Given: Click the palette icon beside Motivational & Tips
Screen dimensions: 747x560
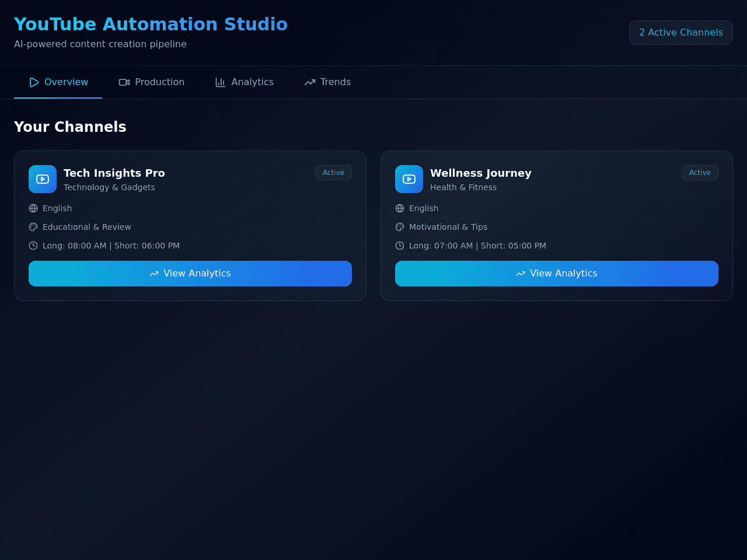Looking at the screenshot, I should [400, 227].
